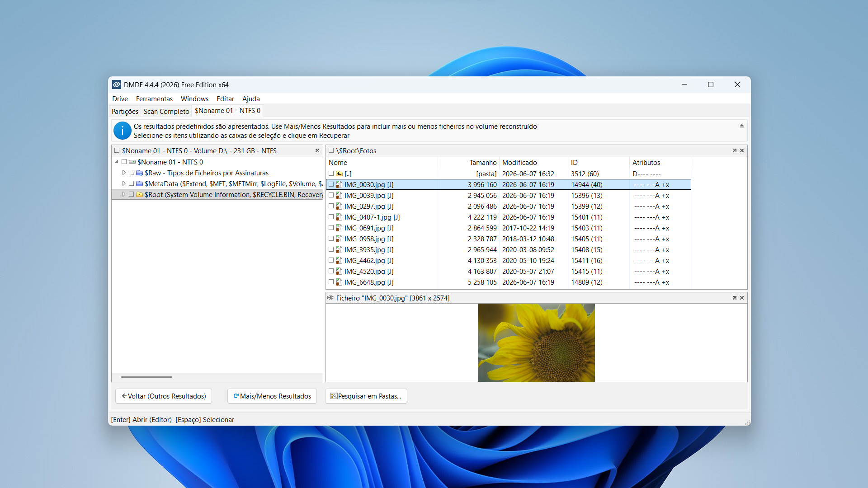868x488 pixels.
Task: Check the IMG_6648.jpg checkbox
Action: coord(331,282)
